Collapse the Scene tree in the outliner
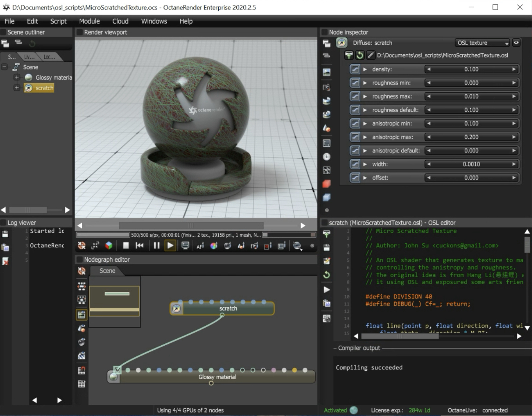 coord(5,67)
